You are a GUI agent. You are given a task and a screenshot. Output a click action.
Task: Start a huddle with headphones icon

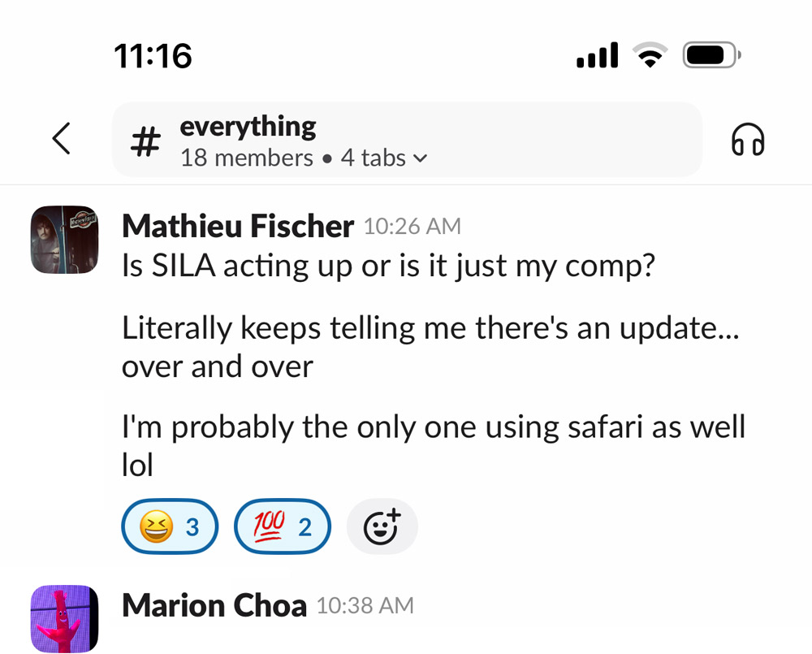pyautogui.click(x=748, y=140)
